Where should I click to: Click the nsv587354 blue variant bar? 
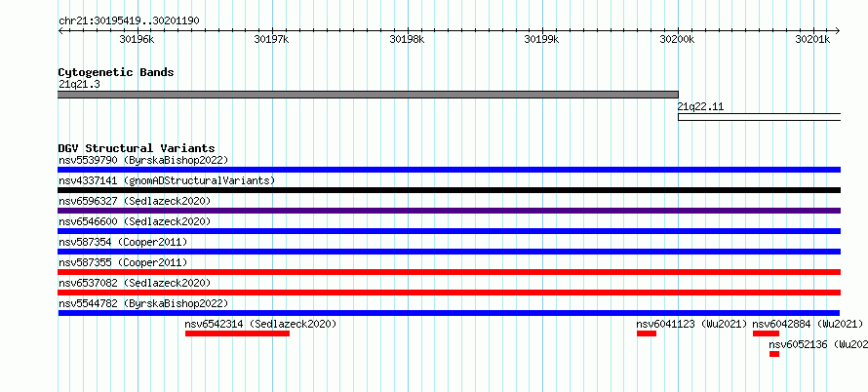(x=449, y=252)
